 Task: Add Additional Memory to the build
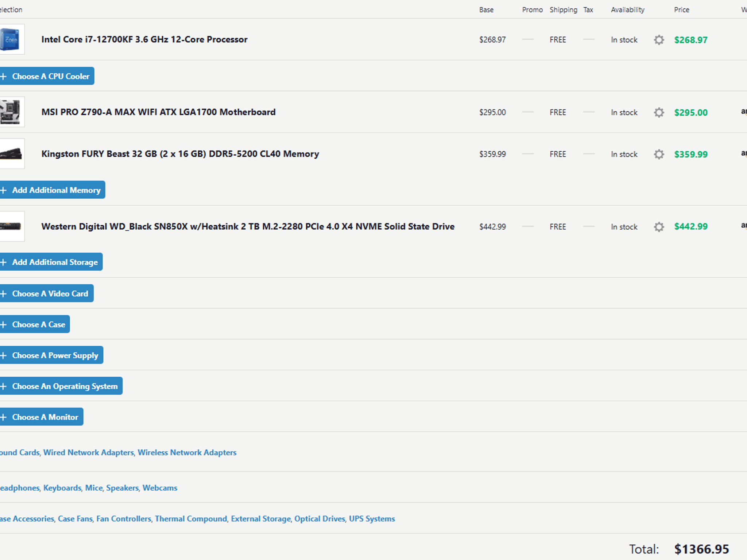coord(52,190)
